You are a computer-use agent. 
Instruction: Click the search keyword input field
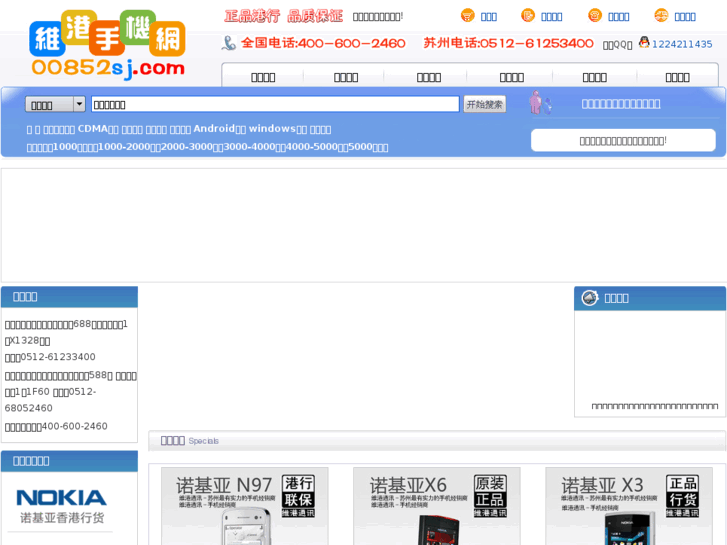click(x=275, y=104)
